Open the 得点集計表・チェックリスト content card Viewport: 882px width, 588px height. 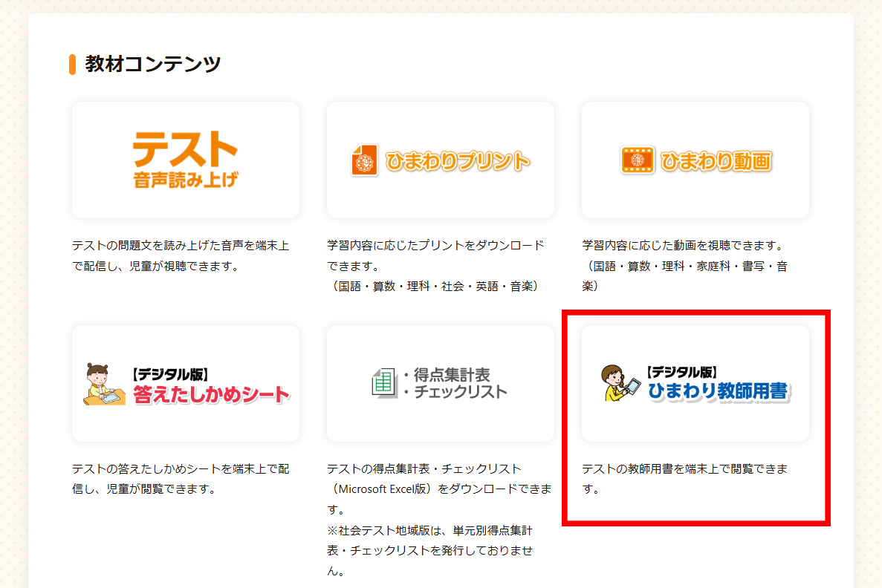(440, 382)
